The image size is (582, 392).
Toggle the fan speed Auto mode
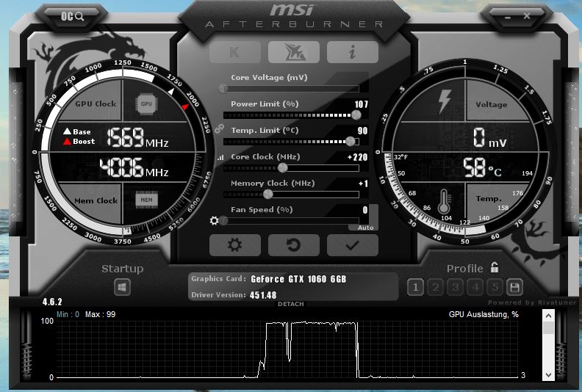click(365, 228)
